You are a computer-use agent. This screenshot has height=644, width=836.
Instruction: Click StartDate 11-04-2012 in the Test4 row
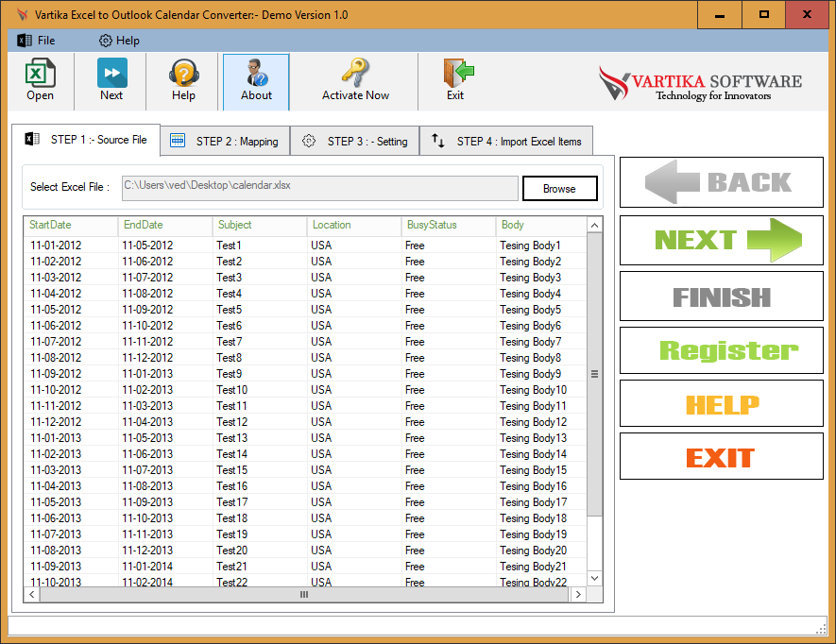click(71, 294)
